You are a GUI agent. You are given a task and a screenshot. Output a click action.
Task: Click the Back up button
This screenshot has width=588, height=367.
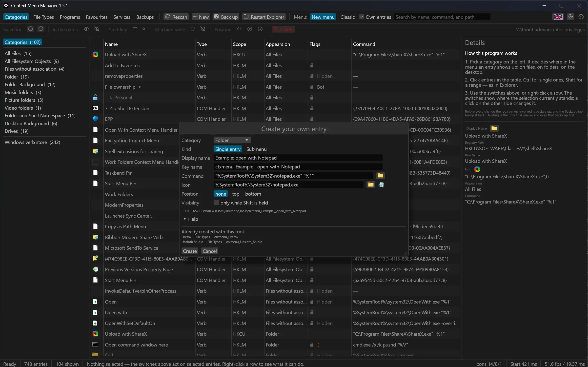point(226,17)
